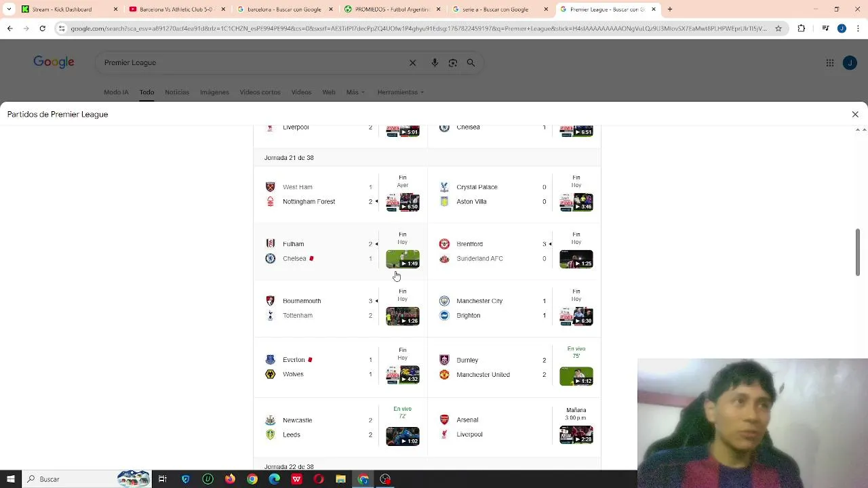Play Burnley vs Manchester United live clip
The image size is (868, 488).
click(x=576, y=376)
